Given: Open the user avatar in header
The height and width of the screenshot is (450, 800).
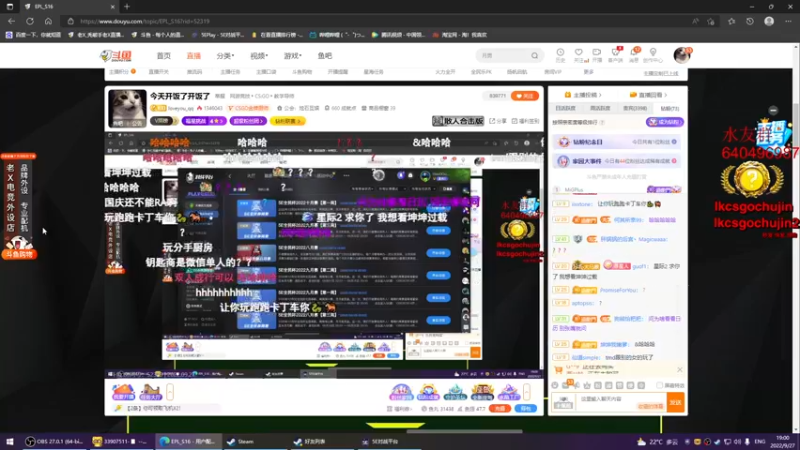Looking at the screenshot, I should click(x=682, y=55).
